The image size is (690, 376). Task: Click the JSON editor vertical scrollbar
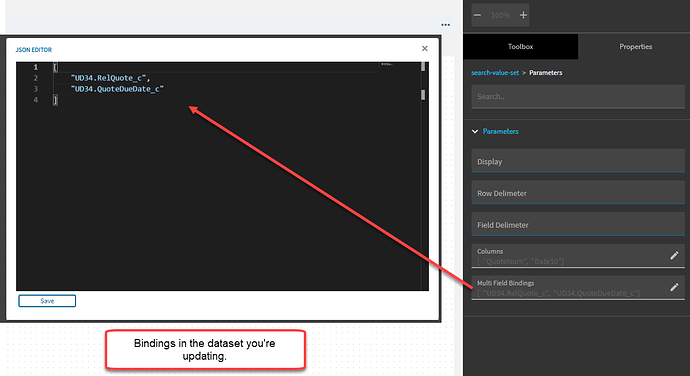[x=423, y=176]
